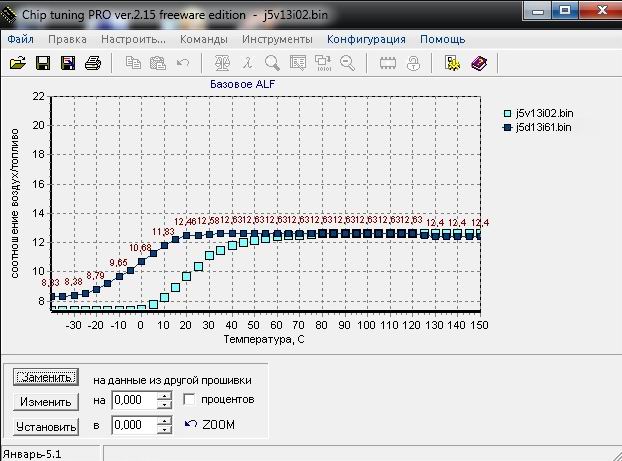Increase the 'на' value with up arrow
Image resolution: width=622 pixels, height=461 pixels.
pos(165,396)
